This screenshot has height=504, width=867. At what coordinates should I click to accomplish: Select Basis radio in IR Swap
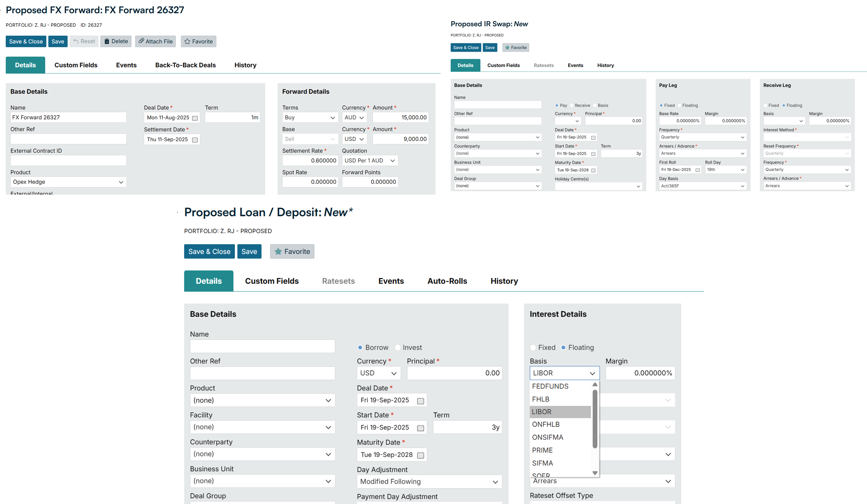click(x=595, y=105)
